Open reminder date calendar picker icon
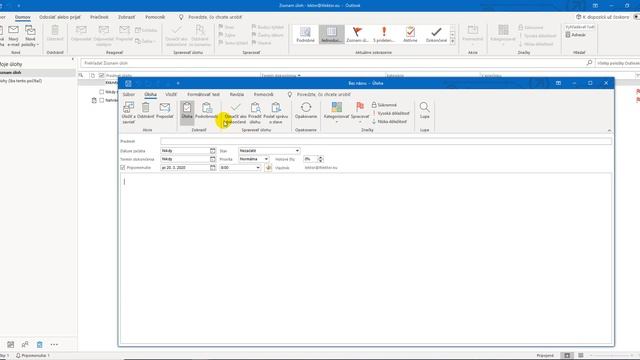This screenshot has width=640, height=360. click(x=213, y=168)
